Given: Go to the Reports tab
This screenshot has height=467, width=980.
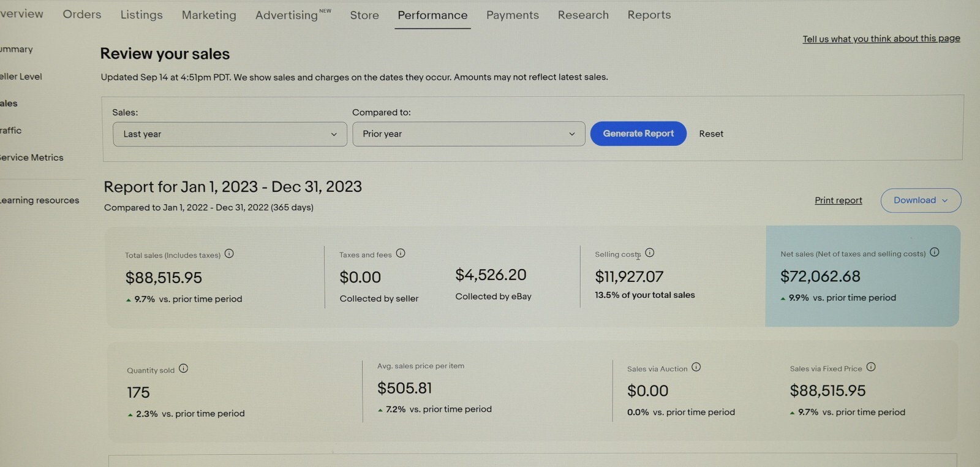Looking at the screenshot, I should (649, 15).
